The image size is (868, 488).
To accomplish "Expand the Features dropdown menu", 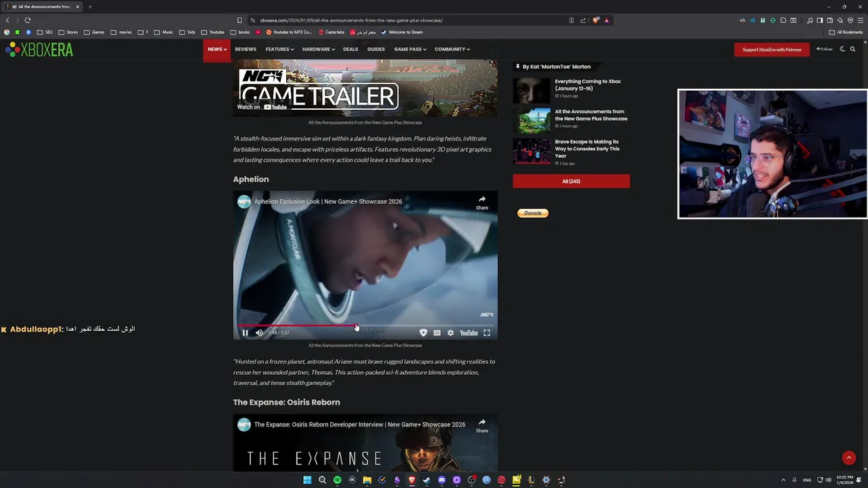I will 279,49.
